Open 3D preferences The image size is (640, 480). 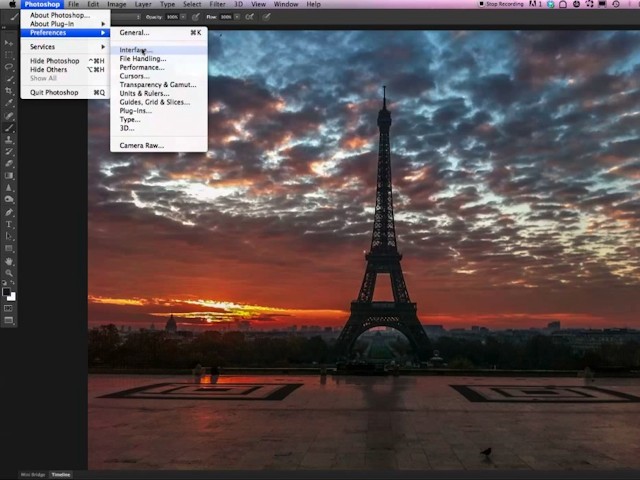(x=159, y=128)
